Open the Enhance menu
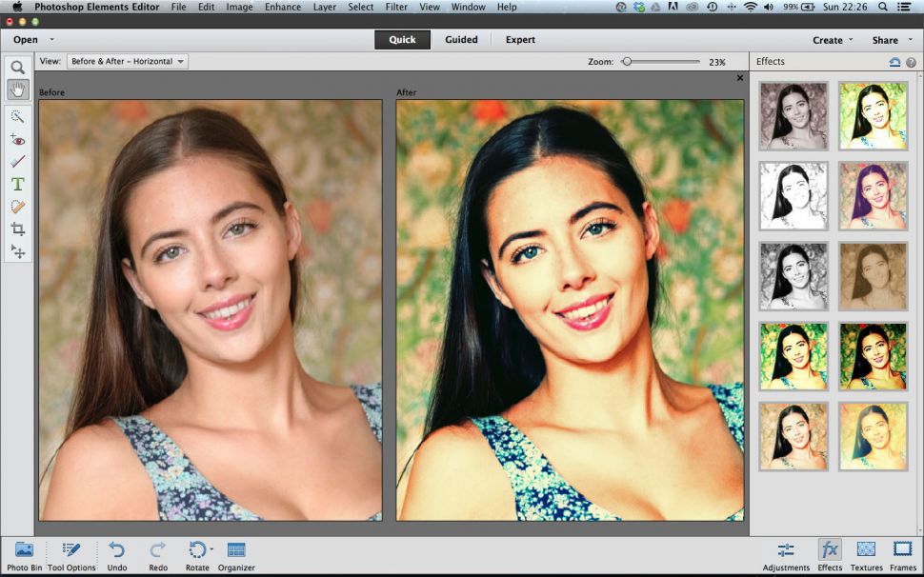Image resolution: width=924 pixels, height=577 pixels. click(282, 7)
